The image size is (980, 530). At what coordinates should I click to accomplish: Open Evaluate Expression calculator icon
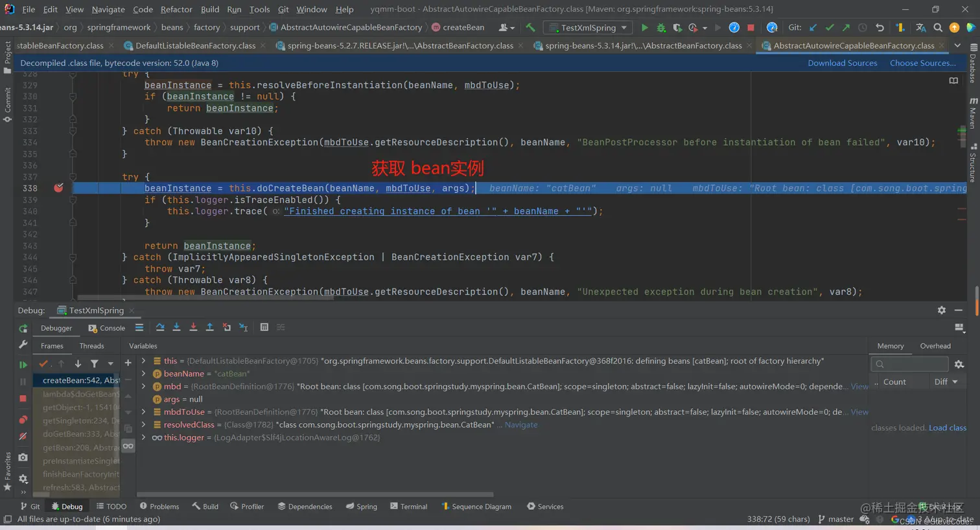click(264, 327)
